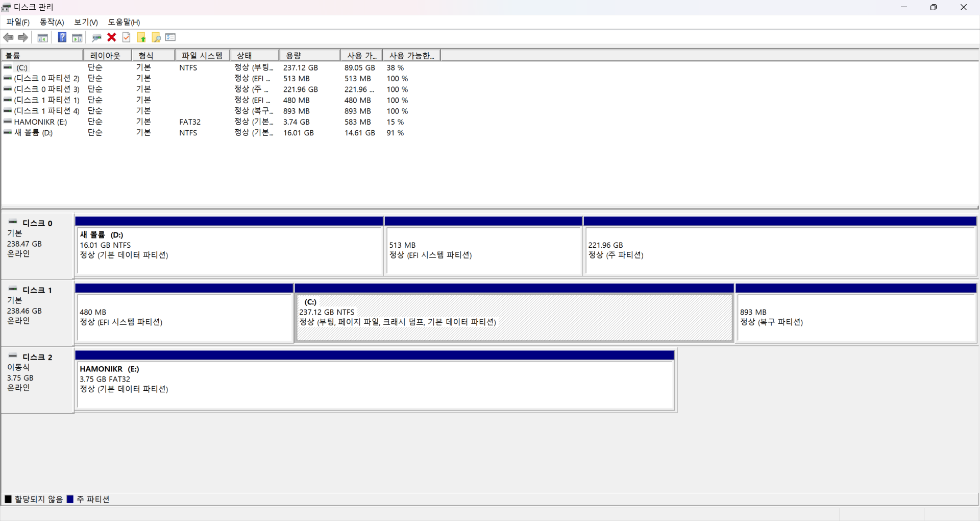Click the Back arrow in the toolbar
Screen dimensions: 980x521
8,37
